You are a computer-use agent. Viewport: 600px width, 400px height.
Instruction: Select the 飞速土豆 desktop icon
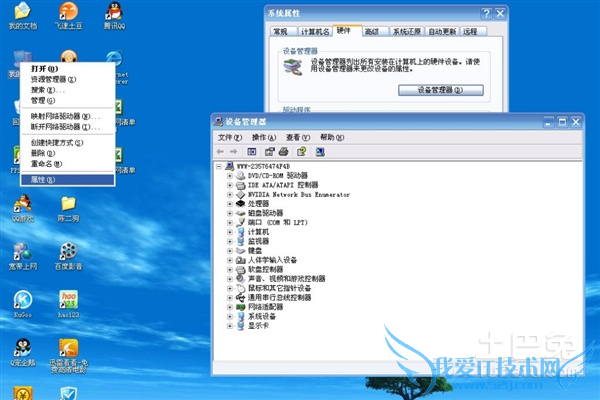pos(68,16)
